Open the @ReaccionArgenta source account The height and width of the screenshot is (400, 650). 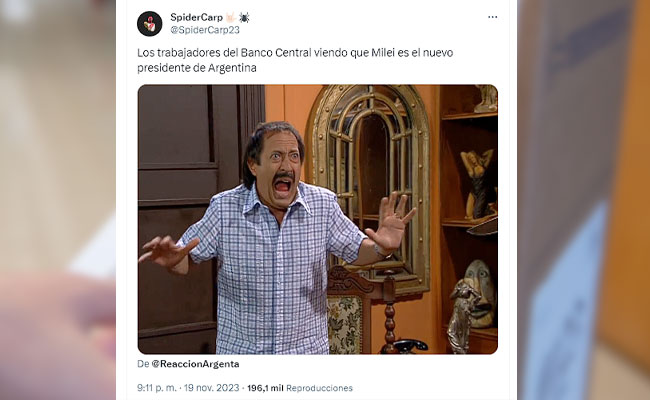coord(195,364)
